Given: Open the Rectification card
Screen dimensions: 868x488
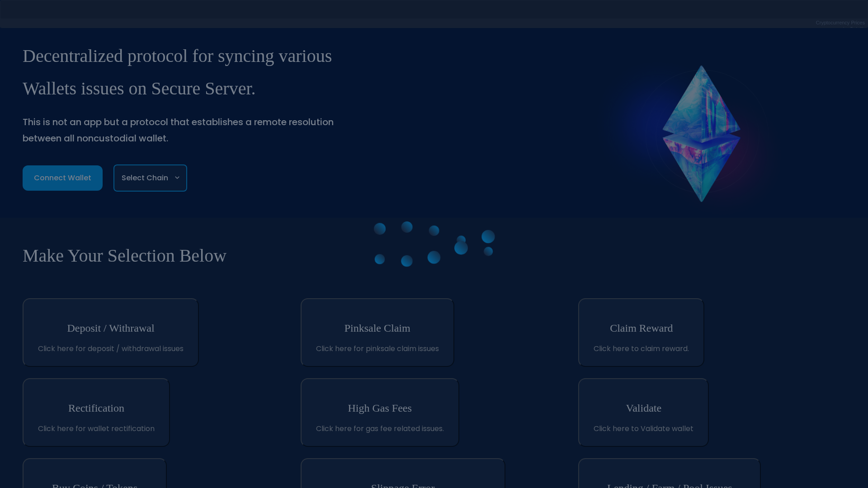Looking at the screenshot, I should tap(96, 413).
